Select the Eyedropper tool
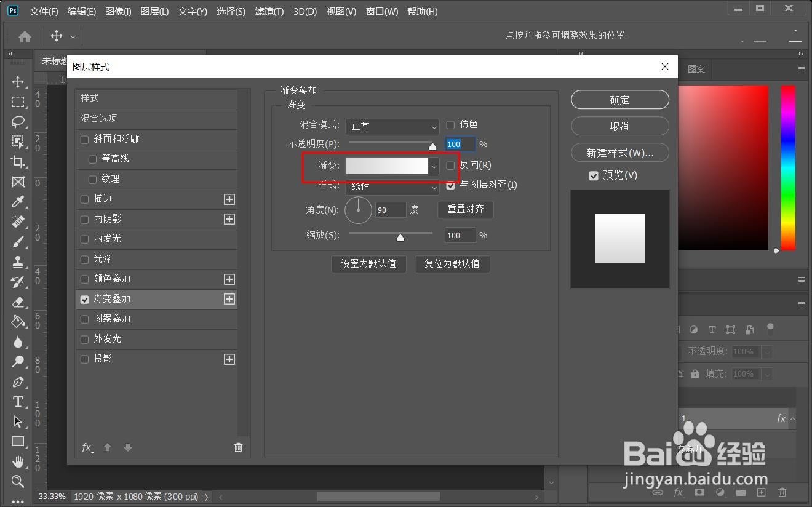Image resolution: width=812 pixels, height=507 pixels. [18, 202]
